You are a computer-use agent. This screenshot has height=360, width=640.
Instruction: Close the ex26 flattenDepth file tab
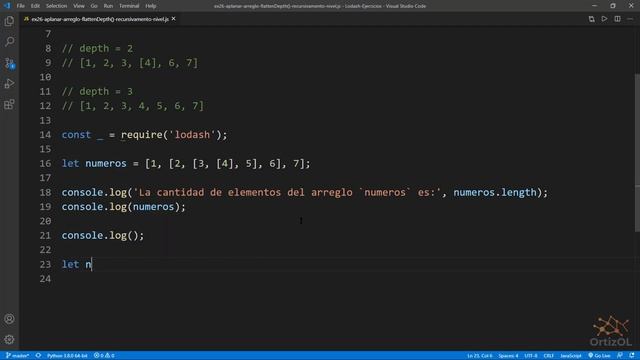coord(173,19)
